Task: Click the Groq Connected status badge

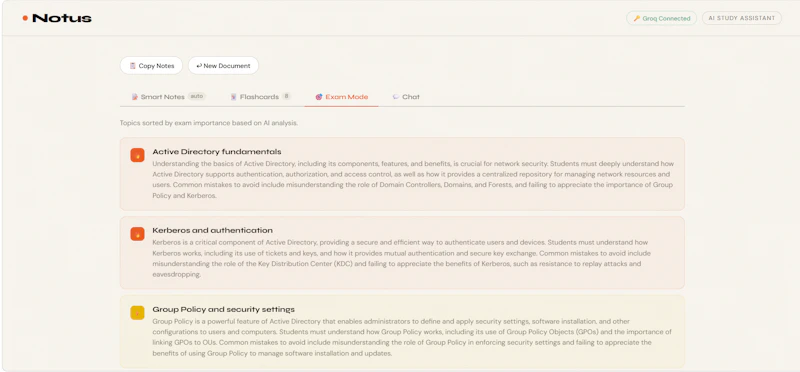Action: coord(661,18)
